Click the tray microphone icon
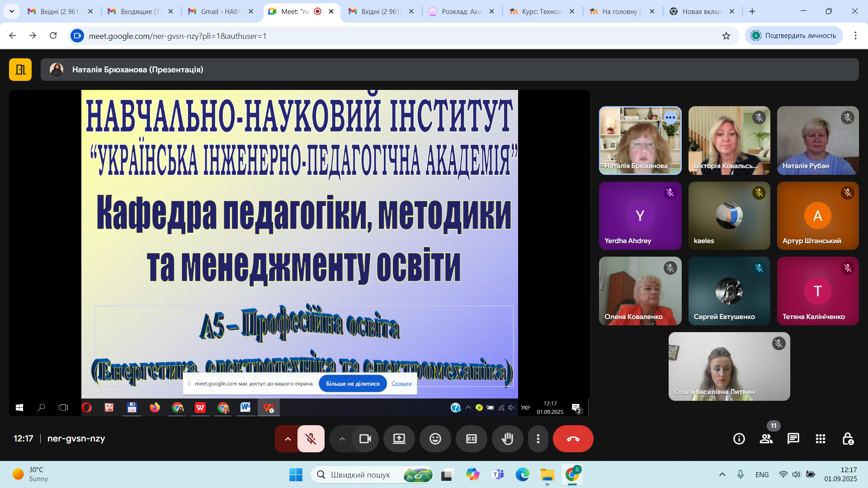 [x=741, y=474]
